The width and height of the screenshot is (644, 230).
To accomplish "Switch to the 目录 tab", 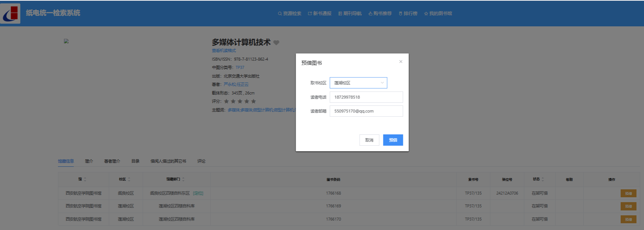I will tap(135, 161).
